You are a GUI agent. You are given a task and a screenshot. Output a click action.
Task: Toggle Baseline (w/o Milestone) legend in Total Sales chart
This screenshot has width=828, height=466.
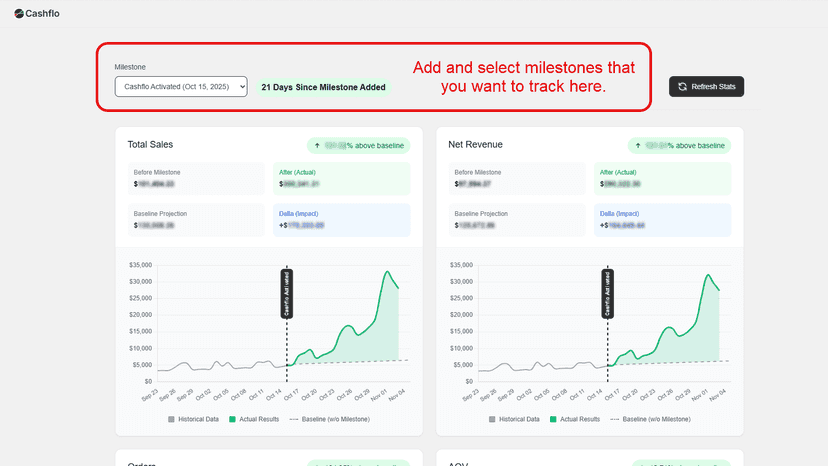tap(330, 419)
